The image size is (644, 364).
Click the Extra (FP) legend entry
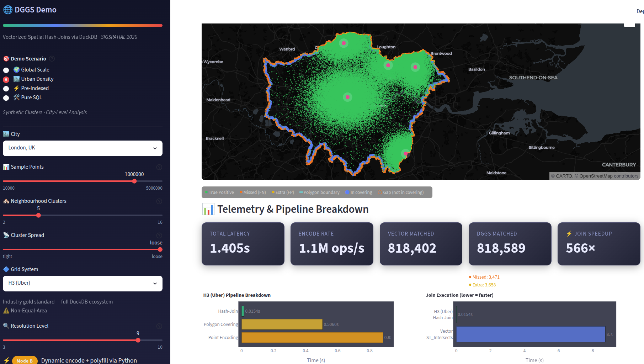point(283,192)
